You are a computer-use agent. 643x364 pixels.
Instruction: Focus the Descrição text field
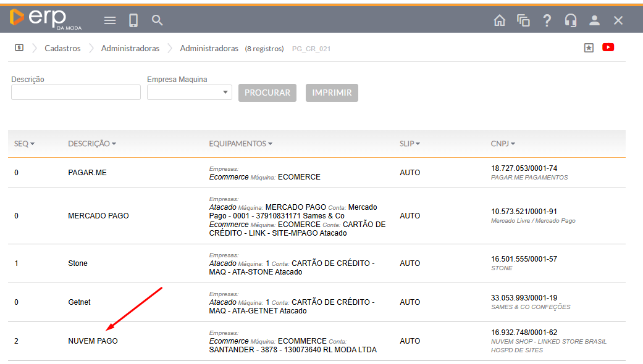(x=76, y=93)
